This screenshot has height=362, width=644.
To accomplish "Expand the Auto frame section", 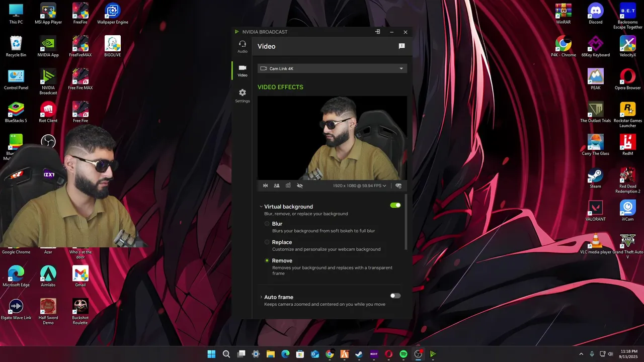I will (261, 297).
